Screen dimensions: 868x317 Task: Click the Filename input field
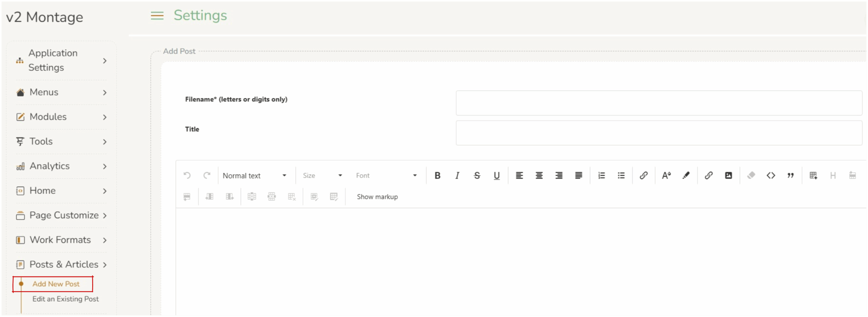pyautogui.click(x=658, y=103)
